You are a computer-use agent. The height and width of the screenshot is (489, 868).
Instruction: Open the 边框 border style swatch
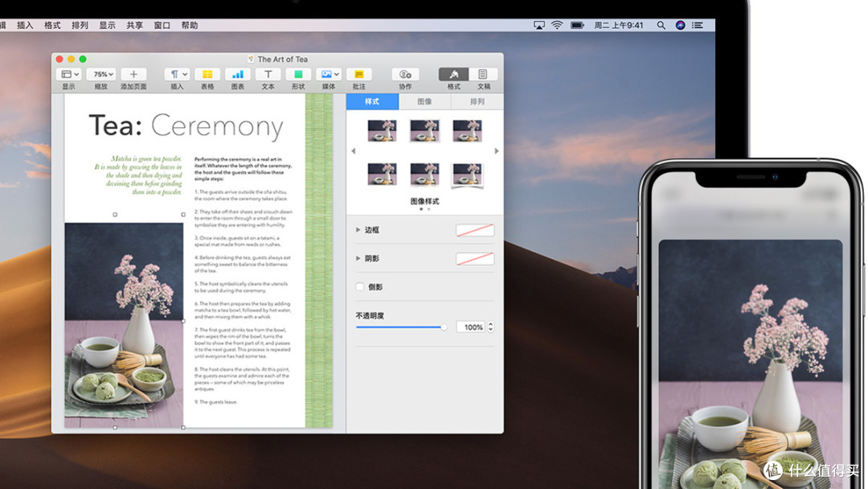(x=475, y=230)
